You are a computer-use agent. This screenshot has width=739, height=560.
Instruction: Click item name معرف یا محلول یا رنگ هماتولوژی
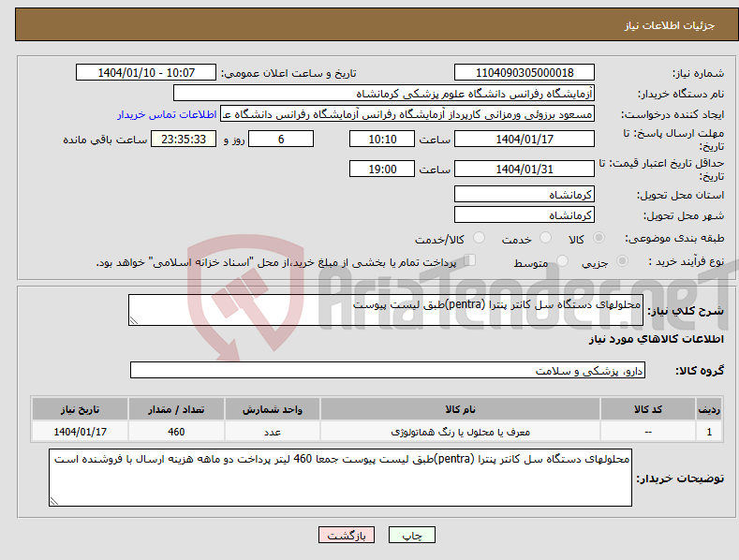(x=460, y=432)
